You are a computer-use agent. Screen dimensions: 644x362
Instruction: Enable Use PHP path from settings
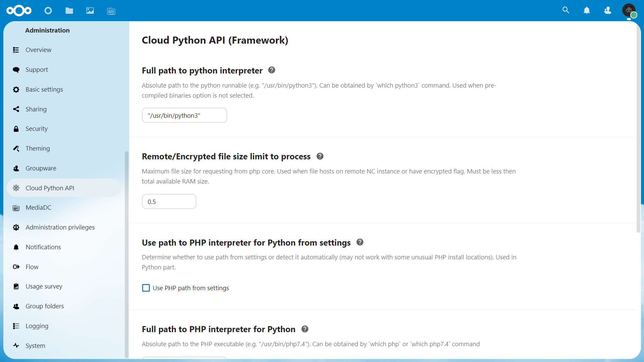pos(146,288)
